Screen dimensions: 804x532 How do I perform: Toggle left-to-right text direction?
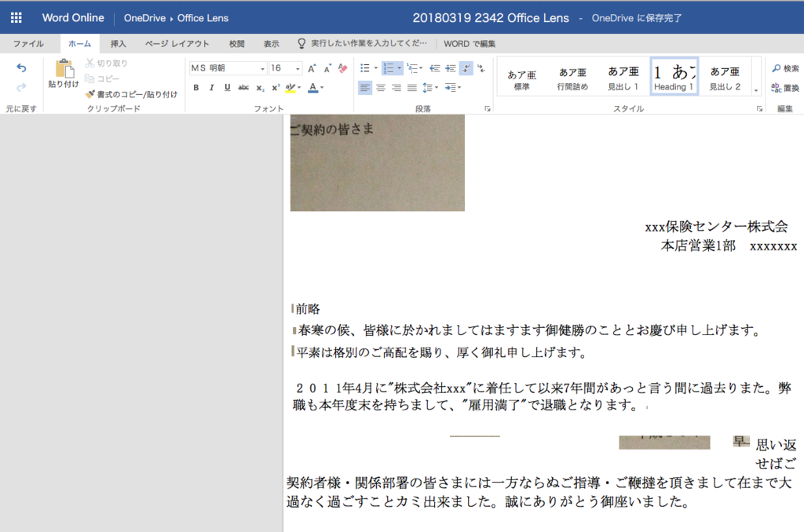point(466,68)
